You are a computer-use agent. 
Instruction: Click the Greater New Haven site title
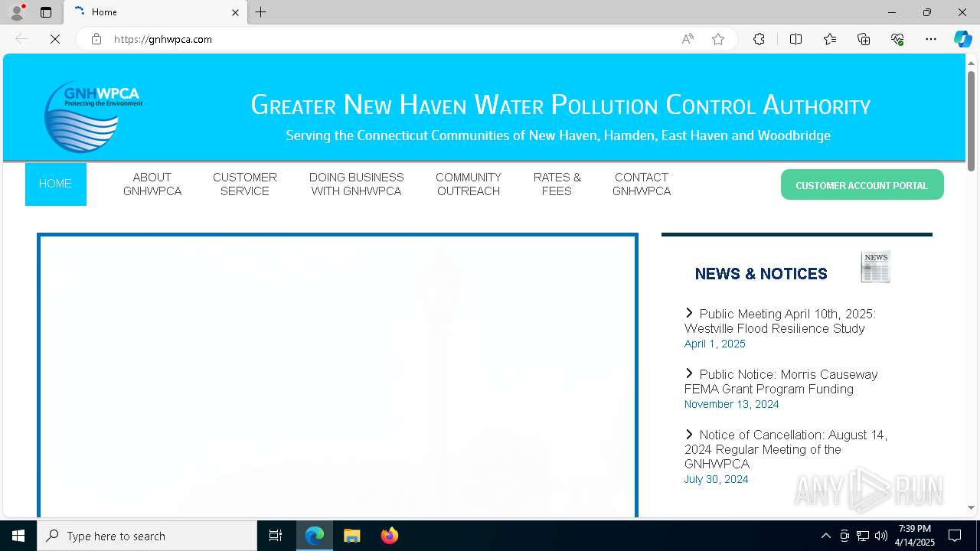click(560, 105)
